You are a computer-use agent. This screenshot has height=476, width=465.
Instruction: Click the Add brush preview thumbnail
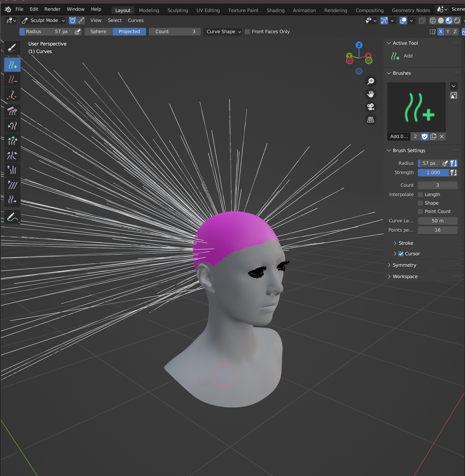click(416, 107)
